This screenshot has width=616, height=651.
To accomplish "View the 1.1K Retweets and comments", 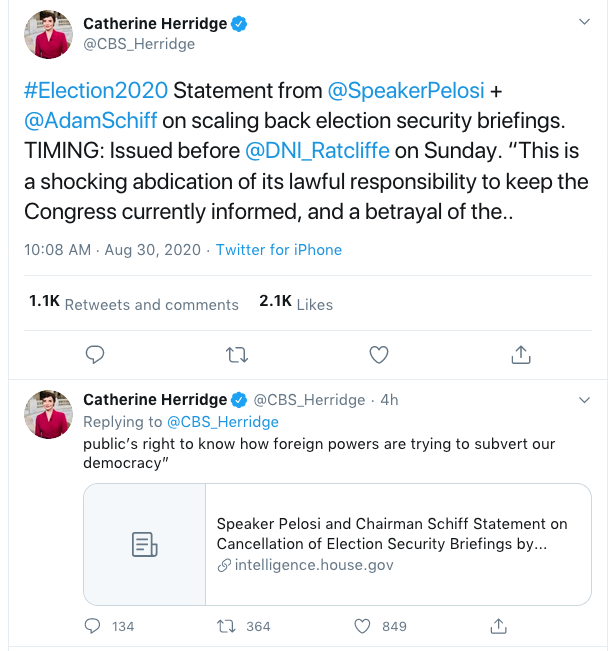I will (x=134, y=303).
